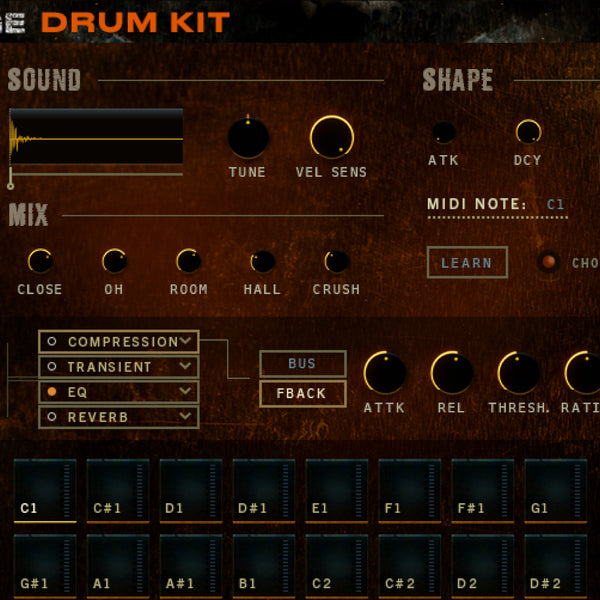Click the DRUM KIT title
Screen dimensions: 600x600
[x=135, y=22]
